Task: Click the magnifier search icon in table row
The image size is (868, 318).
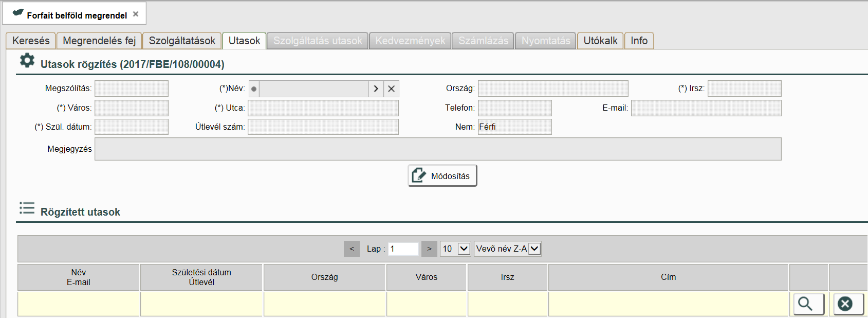Action: pos(808,304)
